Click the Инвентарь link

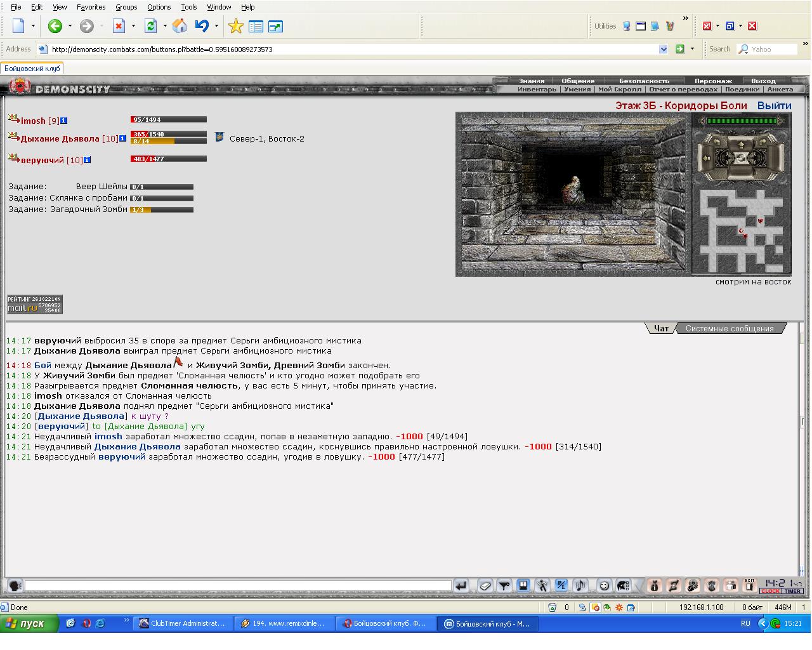pyautogui.click(x=537, y=89)
